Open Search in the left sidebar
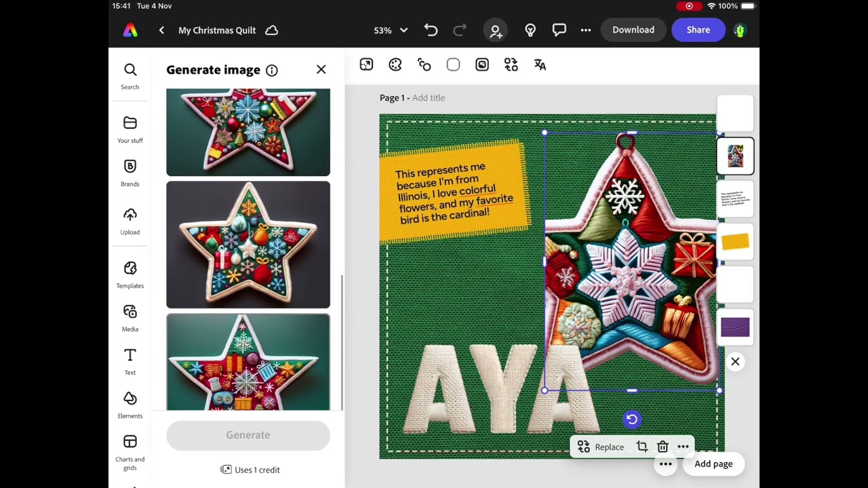 tap(130, 76)
